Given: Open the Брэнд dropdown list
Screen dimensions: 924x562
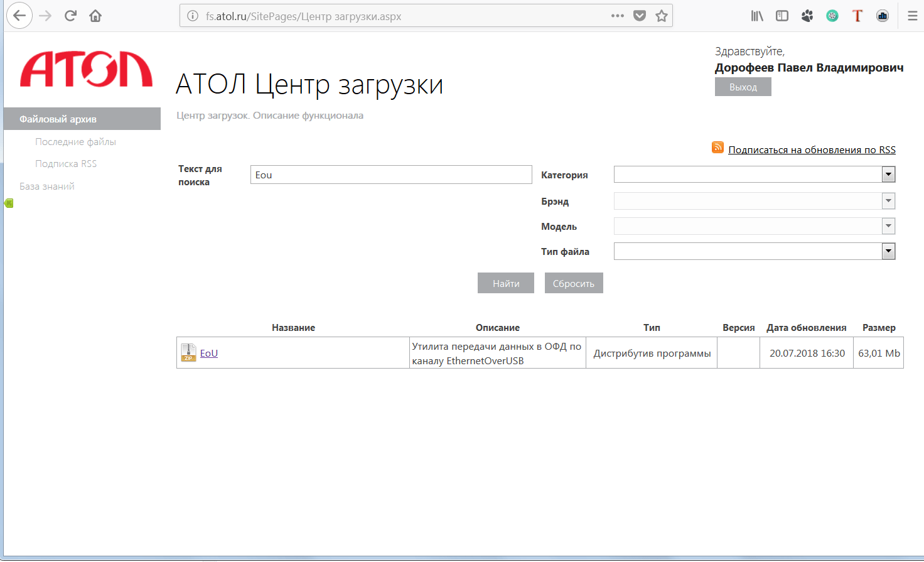Looking at the screenshot, I should tap(888, 201).
